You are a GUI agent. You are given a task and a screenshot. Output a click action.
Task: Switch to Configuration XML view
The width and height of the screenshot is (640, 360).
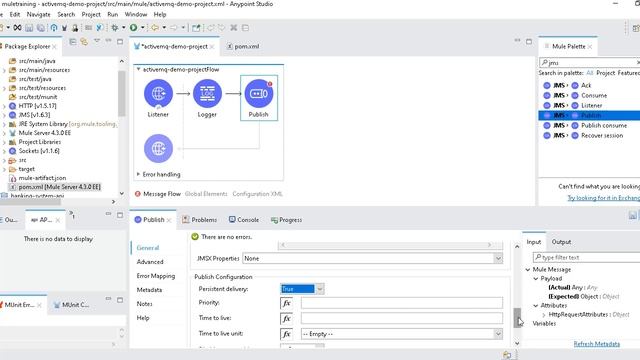[x=258, y=194]
